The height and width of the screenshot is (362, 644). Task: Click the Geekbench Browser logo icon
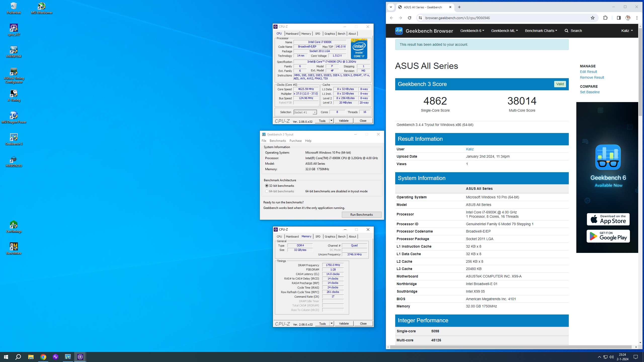pyautogui.click(x=399, y=31)
